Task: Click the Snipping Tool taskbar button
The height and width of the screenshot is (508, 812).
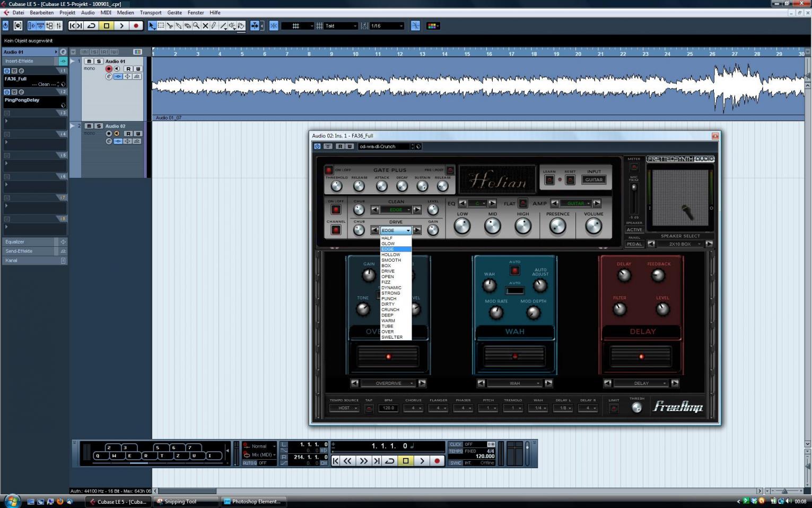Action: (186, 501)
